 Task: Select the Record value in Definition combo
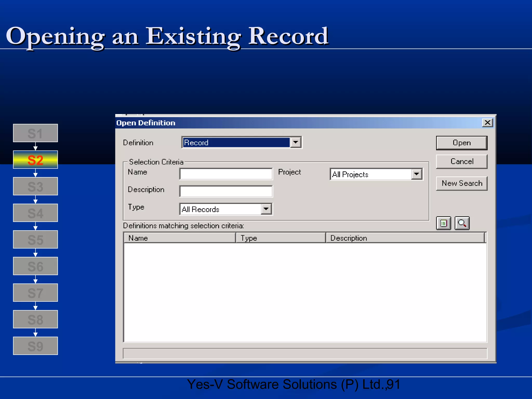tap(236, 142)
